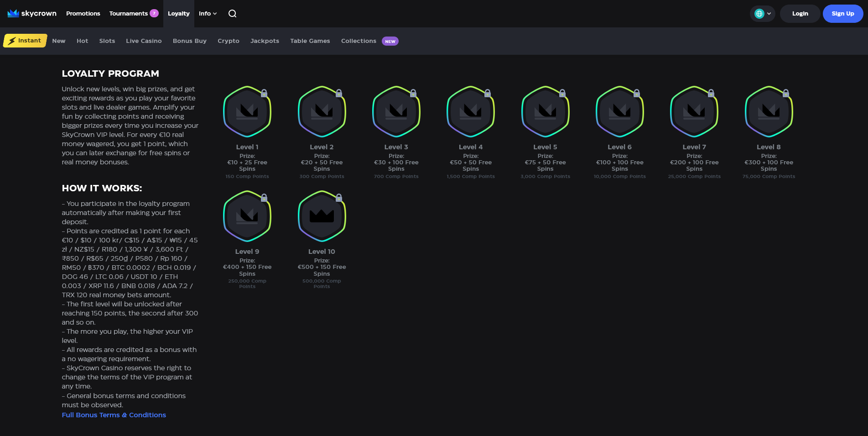
Task: Click the lock icon on Level 2 badge
Action: (338, 93)
